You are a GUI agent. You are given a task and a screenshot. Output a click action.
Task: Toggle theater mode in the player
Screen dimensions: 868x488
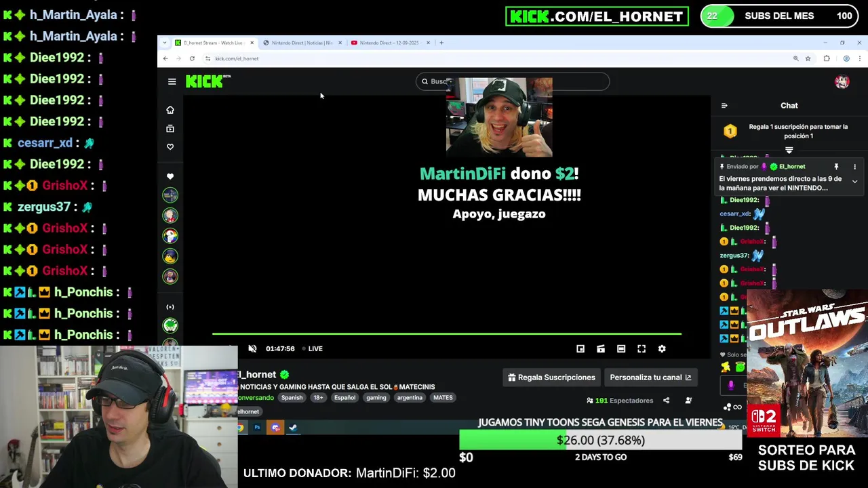click(x=621, y=348)
